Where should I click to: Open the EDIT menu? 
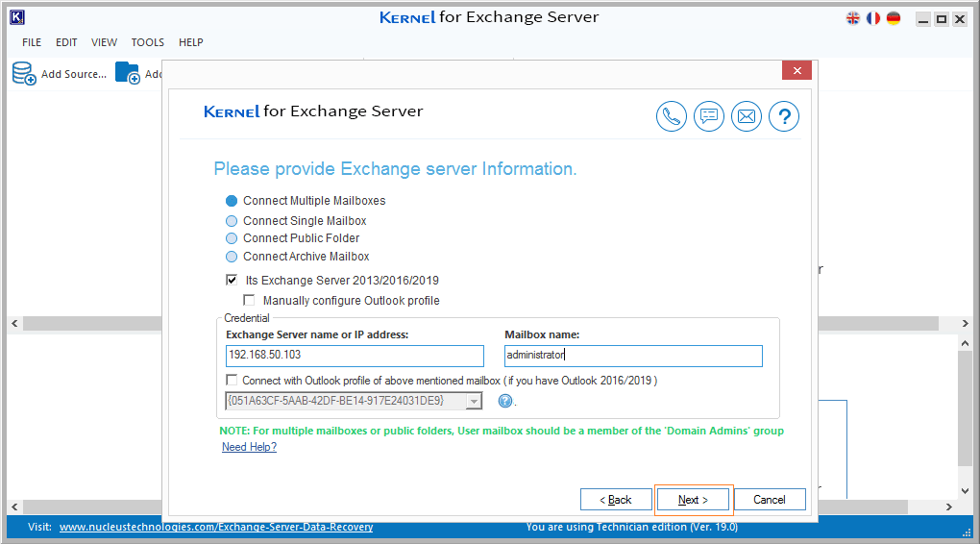pyautogui.click(x=66, y=42)
